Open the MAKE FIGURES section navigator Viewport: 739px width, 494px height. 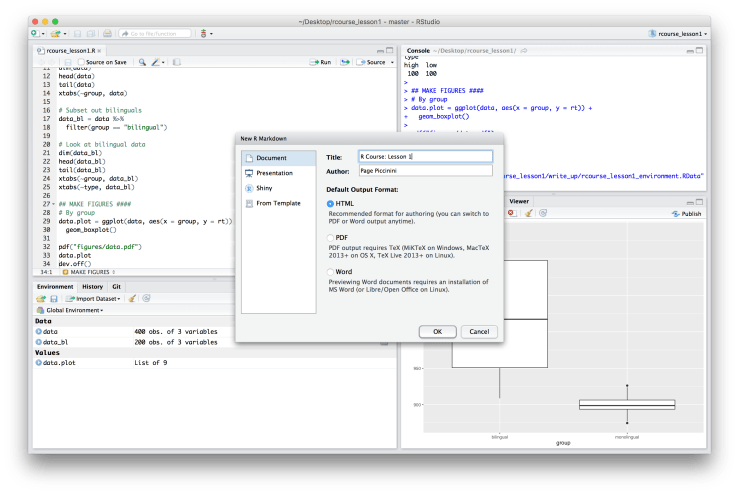89,272
